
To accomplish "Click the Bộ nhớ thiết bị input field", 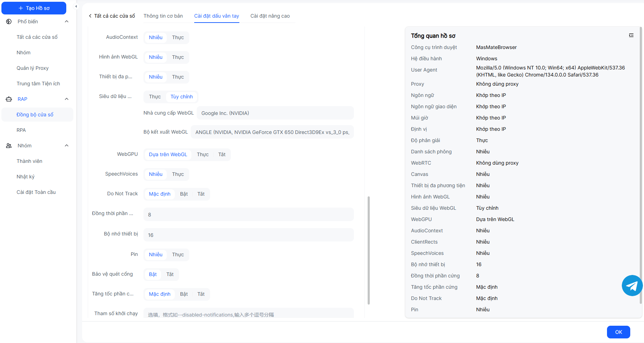I will (x=248, y=235).
